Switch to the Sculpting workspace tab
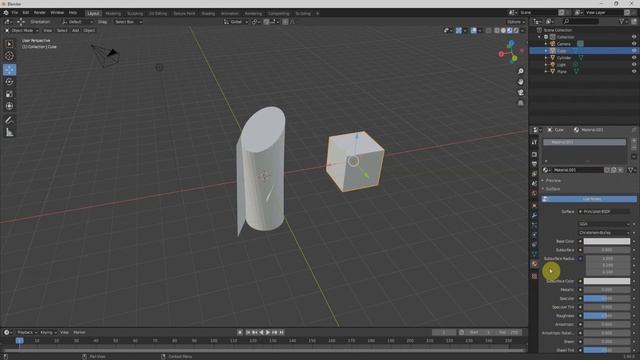The width and height of the screenshot is (640, 360). click(135, 13)
